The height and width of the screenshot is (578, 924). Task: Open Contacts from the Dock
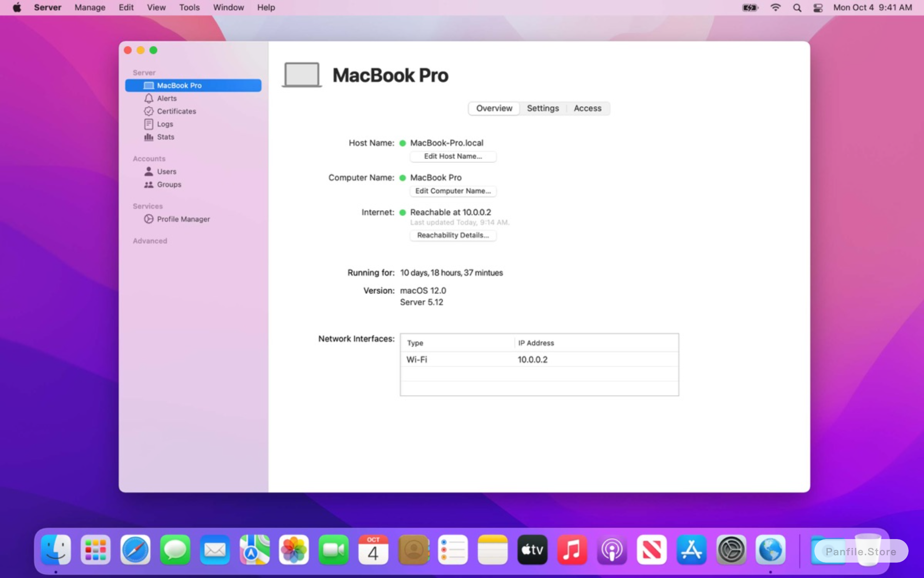[x=414, y=550]
